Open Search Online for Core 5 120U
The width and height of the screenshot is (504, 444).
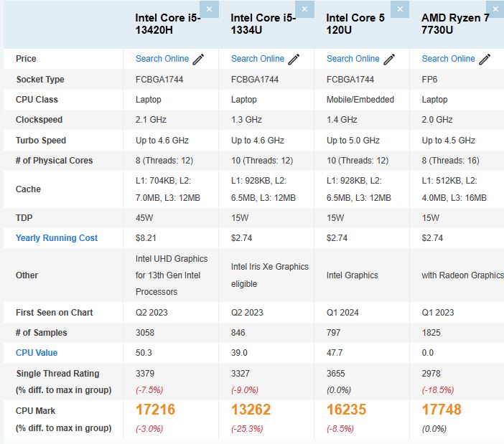point(353,59)
